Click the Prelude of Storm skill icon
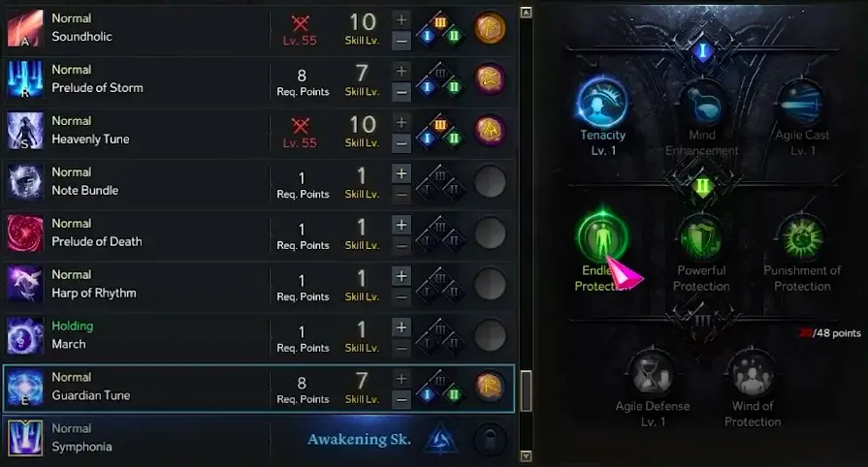The image size is (868, 467). pyautogui.click(x=25, y=79)
